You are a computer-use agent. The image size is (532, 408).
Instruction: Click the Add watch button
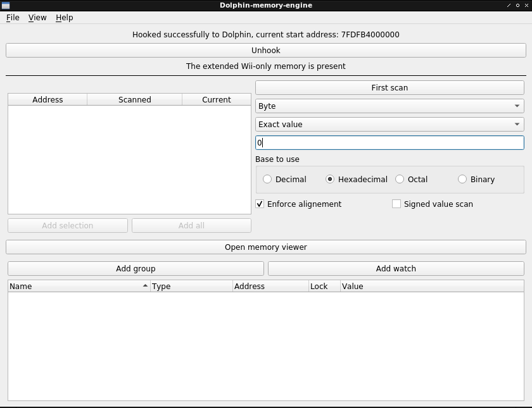click(396, 269)
